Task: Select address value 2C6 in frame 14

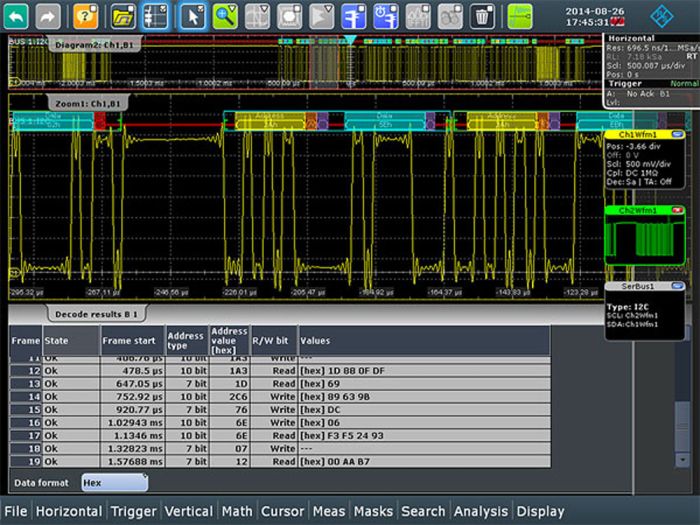Action: pos(229,397)
